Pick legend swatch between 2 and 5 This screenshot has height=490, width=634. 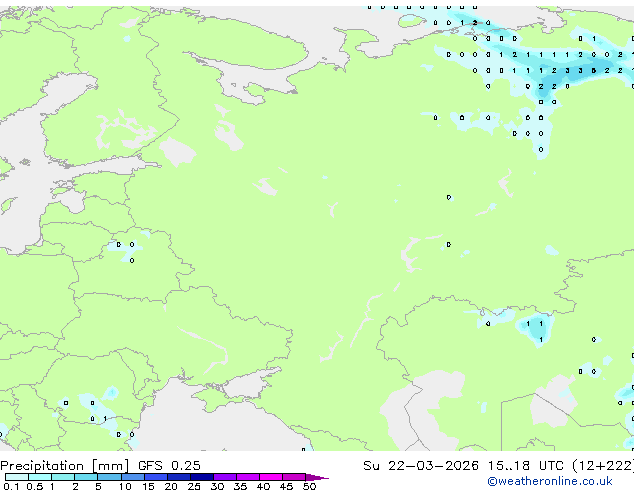point(86,477)
